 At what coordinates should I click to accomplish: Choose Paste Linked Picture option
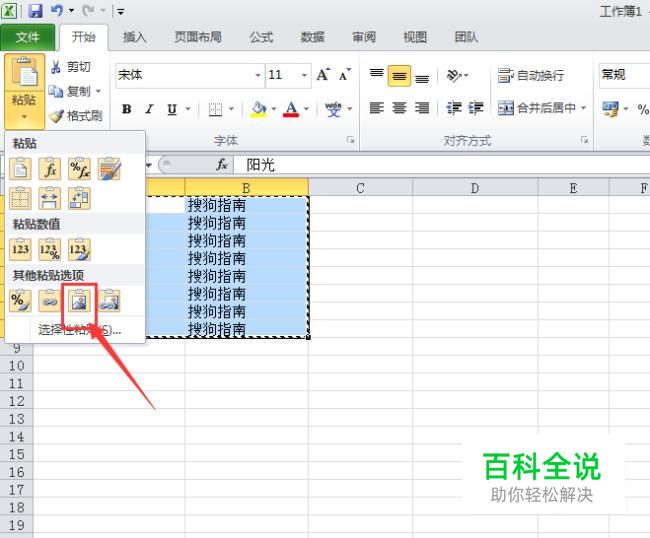(109, 301)
